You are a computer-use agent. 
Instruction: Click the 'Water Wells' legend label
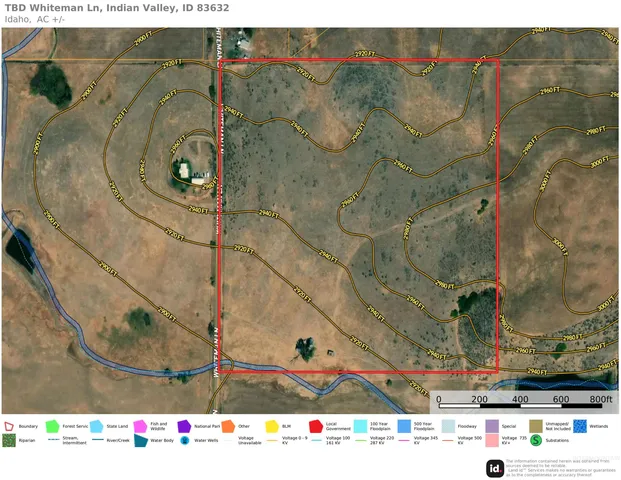(206, 440)
